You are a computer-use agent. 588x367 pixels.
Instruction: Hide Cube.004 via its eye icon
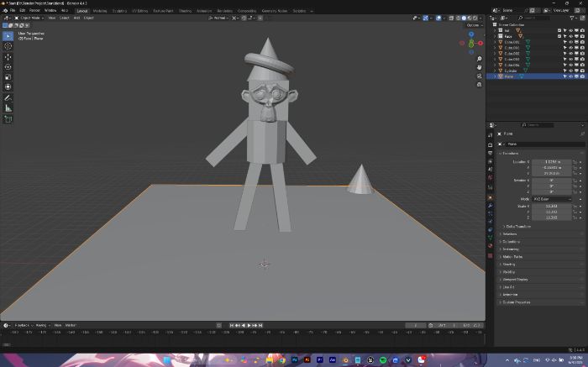click(570, 65)
